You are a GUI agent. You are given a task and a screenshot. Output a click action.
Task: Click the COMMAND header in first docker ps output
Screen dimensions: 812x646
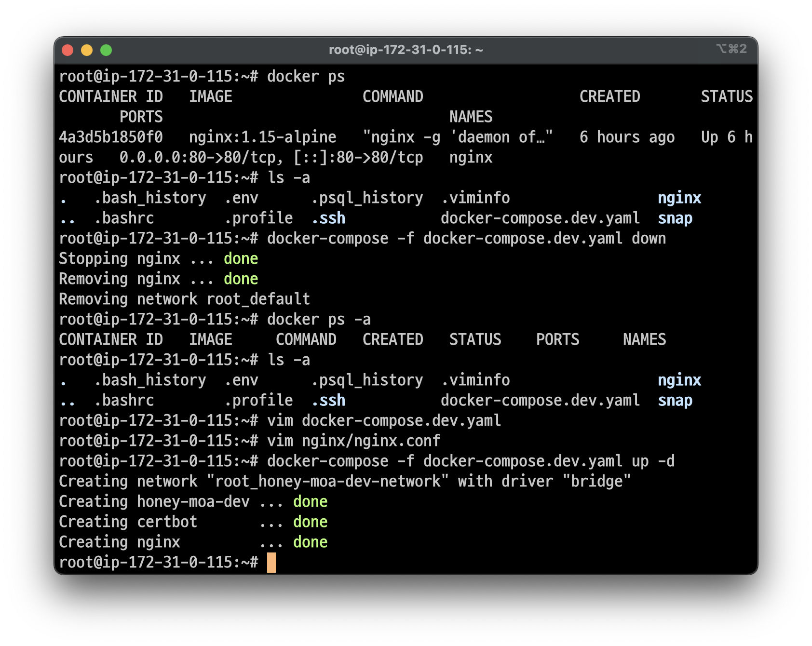pyautogui.click(x=393, y=96)
